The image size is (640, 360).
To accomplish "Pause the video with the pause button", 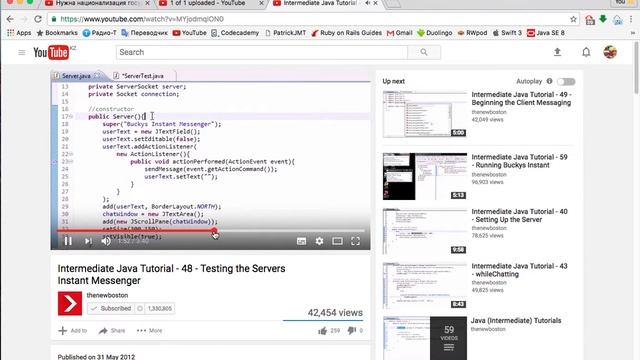I will pyautogui.click(x=68, y=241).
